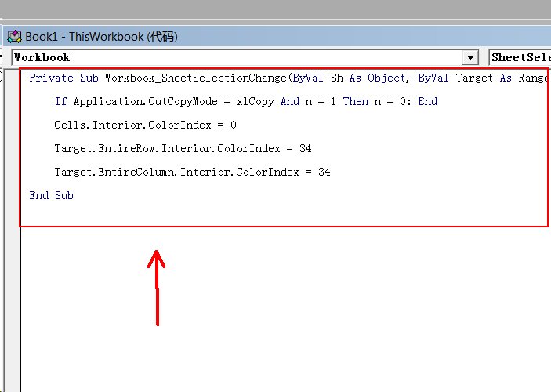551x392 pixels.
Task: Click the ByVal Sh As Object parameter
Action: [349, 78]
